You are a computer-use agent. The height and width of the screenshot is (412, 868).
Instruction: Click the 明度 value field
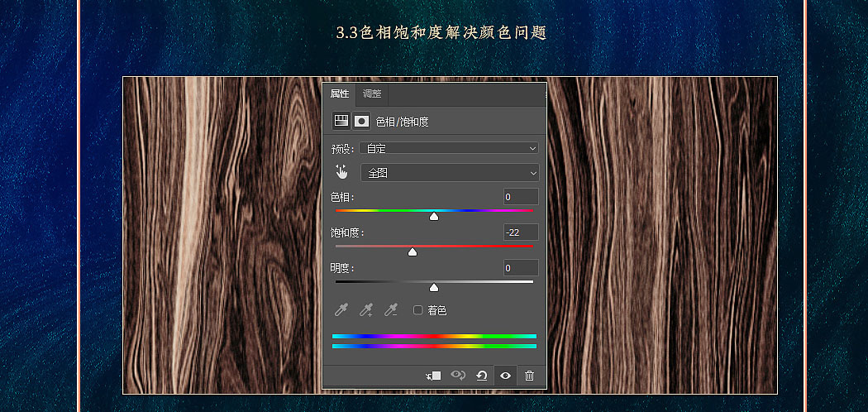pyautogui.click(x=521, y=268)
